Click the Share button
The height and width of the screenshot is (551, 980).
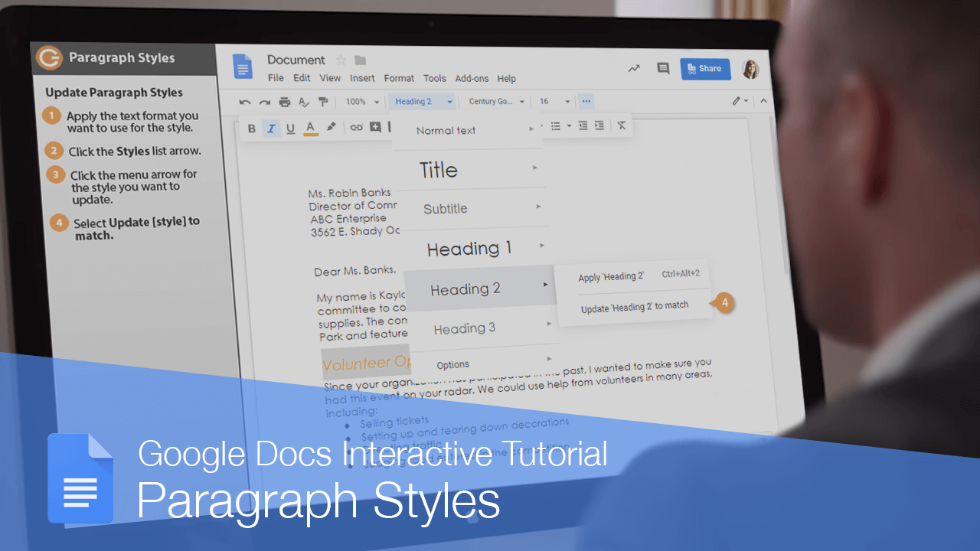(x=704, y=68)
